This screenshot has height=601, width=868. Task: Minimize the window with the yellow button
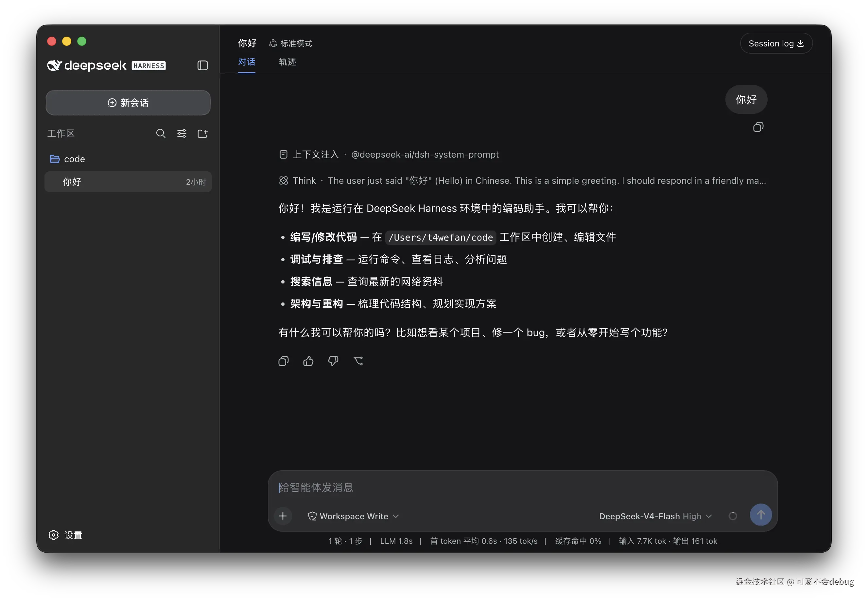click(67, 41)
